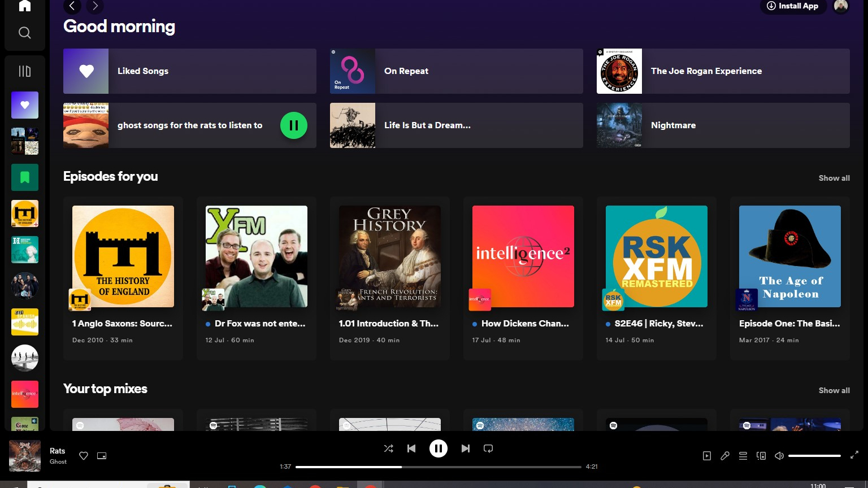Image resolution: width=868 pixels, height=488 pixels.
Task: Show all Episodes for you
Action: (x=834, y=178)
